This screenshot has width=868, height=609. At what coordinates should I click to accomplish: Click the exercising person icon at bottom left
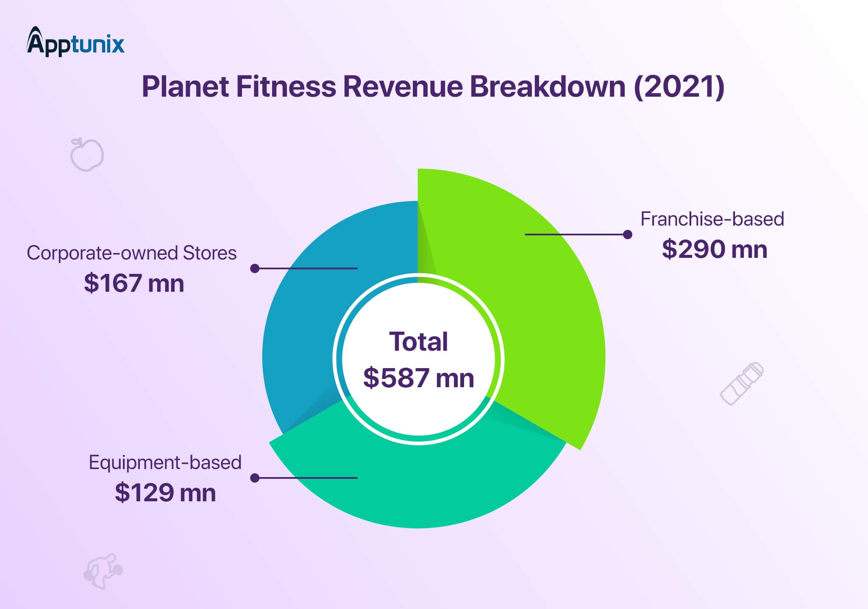[x=103, y=570]
